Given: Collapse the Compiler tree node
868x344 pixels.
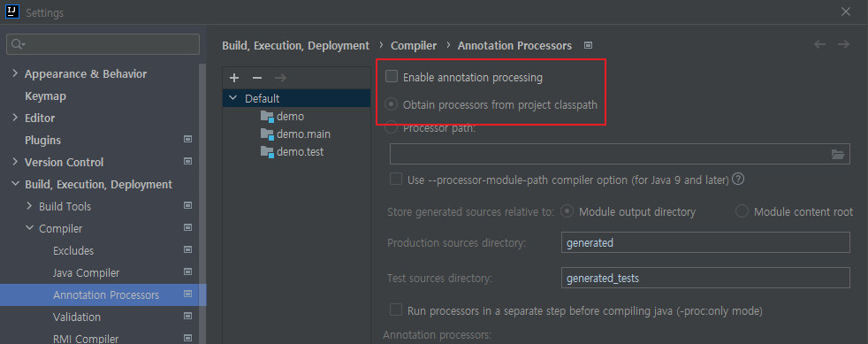Looking at the screenshot, I should [29, 228].
